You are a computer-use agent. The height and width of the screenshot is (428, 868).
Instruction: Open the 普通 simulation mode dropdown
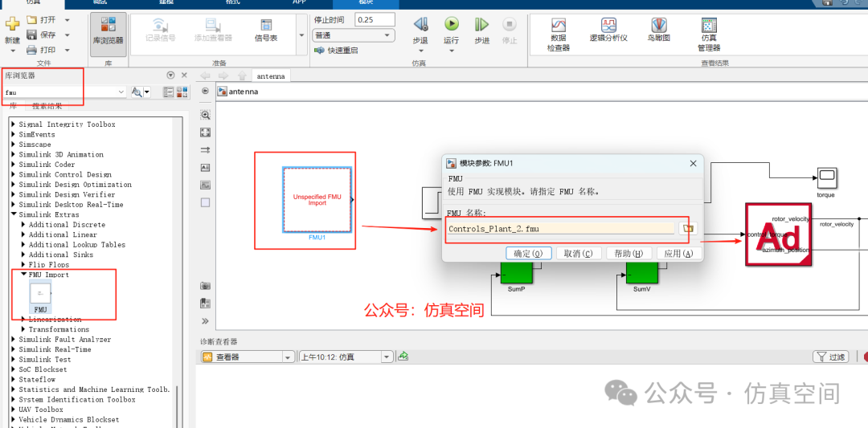(x=354, y=36)
